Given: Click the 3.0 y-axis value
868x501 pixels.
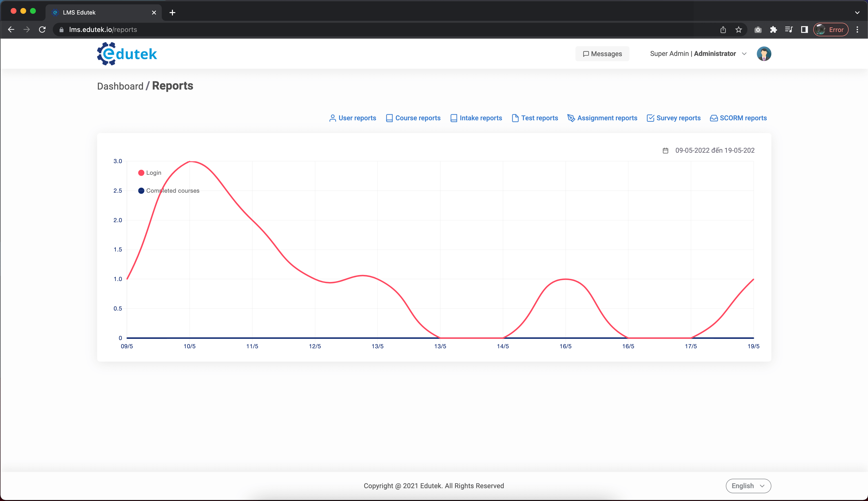Looking at the screenshot, I should [118, 161].
